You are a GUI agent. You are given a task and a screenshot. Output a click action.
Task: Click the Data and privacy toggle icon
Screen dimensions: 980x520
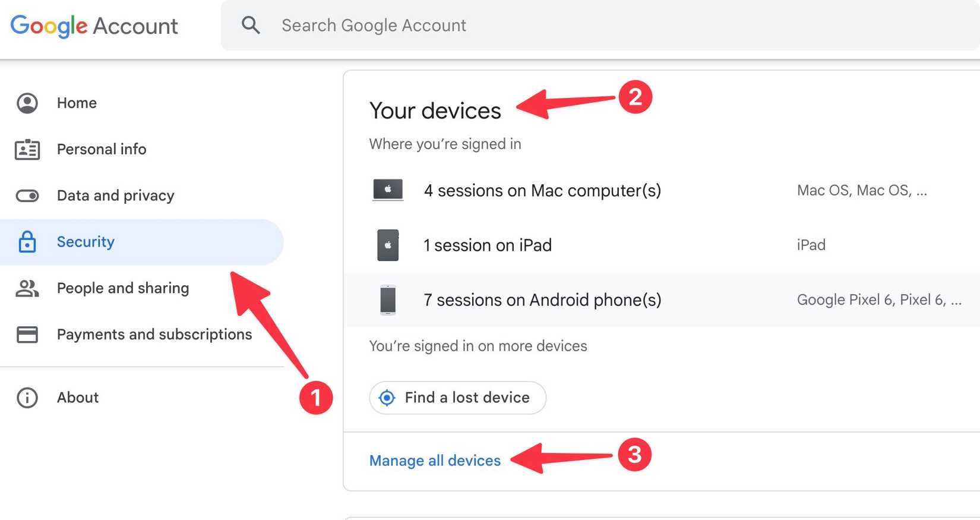pos(27,196)
